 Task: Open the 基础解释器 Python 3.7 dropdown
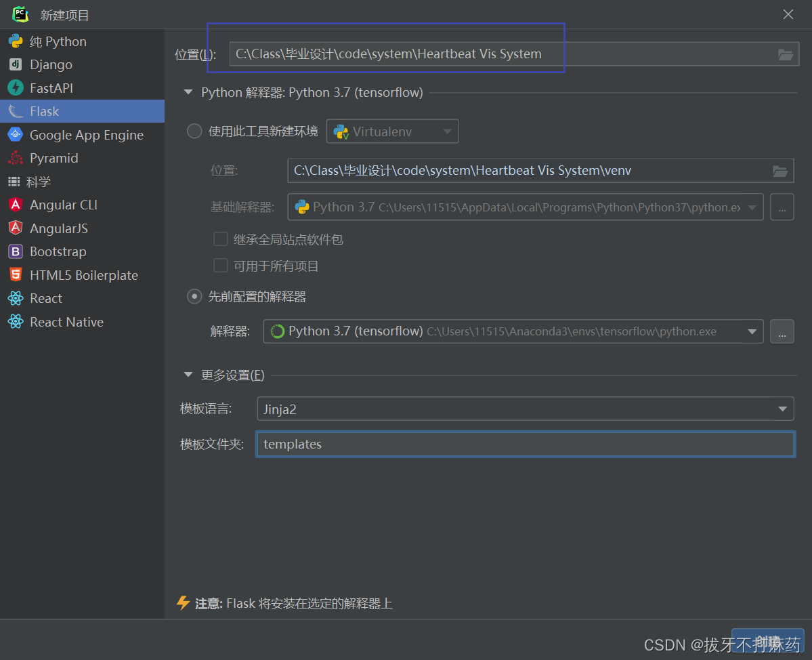click(x=525, y=207)
